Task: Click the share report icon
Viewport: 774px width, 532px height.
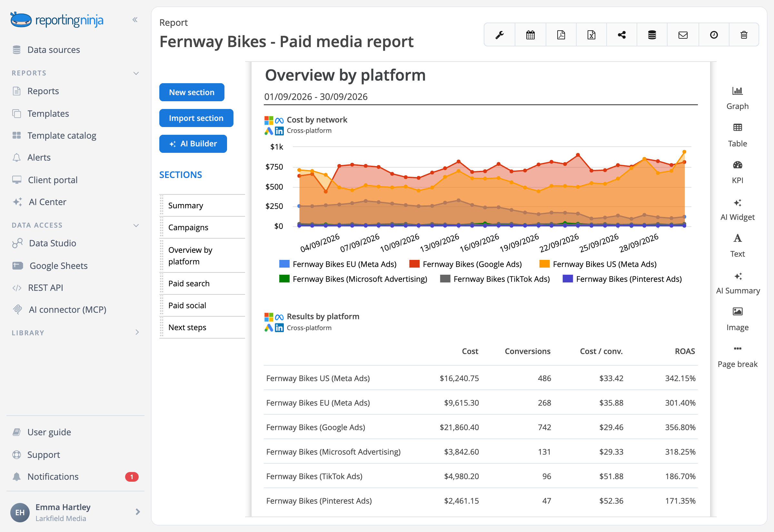Action: tap(621, 35)
